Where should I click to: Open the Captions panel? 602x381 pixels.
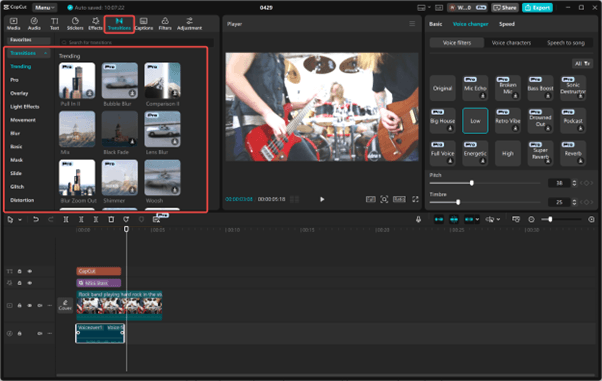click(144, 23)
